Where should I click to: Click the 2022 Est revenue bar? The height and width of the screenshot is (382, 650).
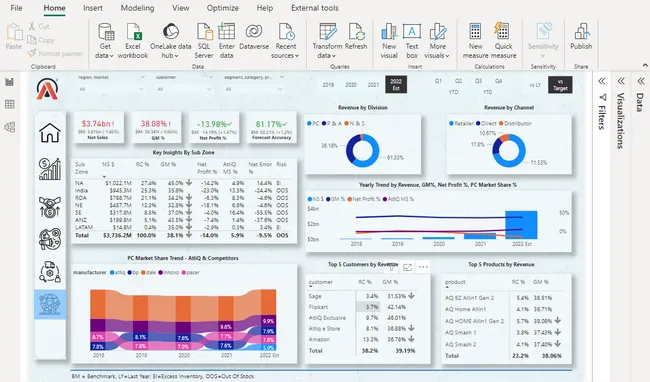point(521,225)
